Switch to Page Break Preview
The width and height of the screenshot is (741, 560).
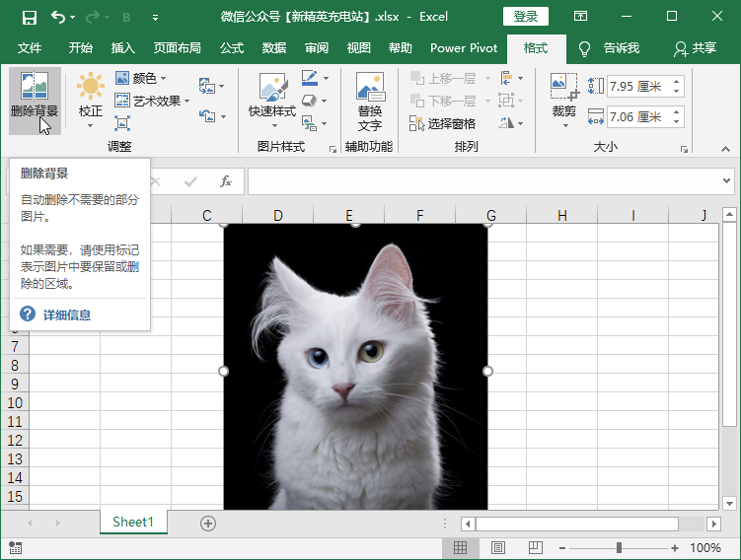[x=535, y=548]
